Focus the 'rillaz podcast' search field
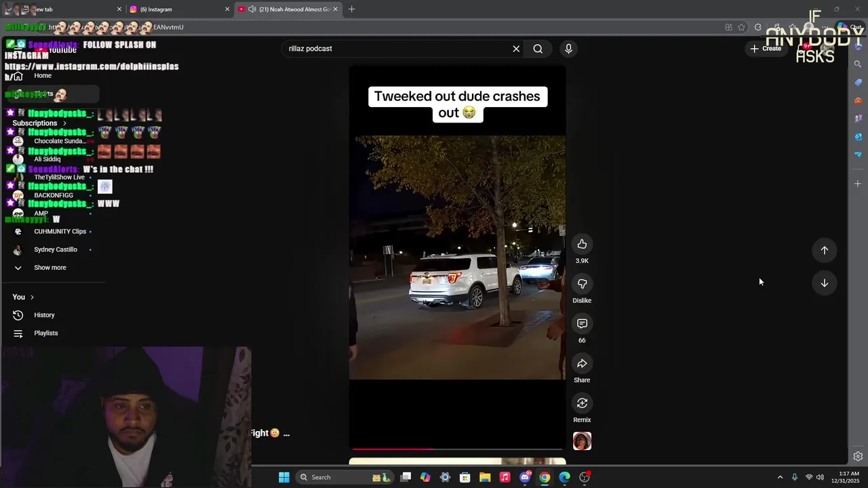Viewport: 868px width, 488px height. (x=397, y=49)
